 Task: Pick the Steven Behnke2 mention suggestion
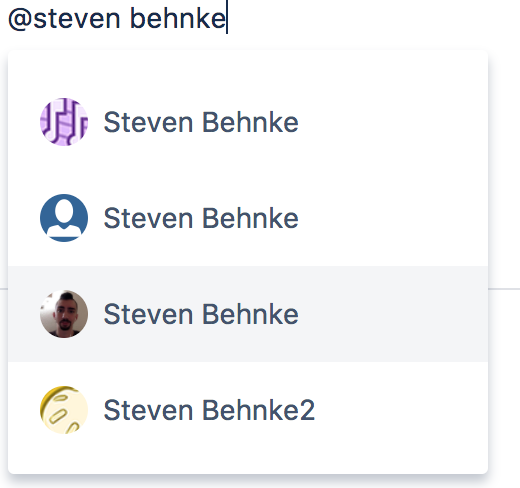coord(248,410)
